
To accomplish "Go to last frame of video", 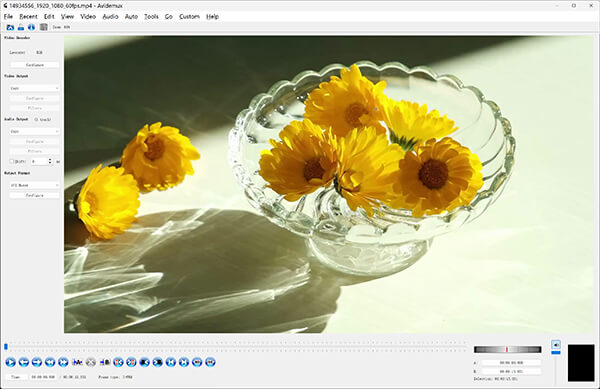I will 184,362.
